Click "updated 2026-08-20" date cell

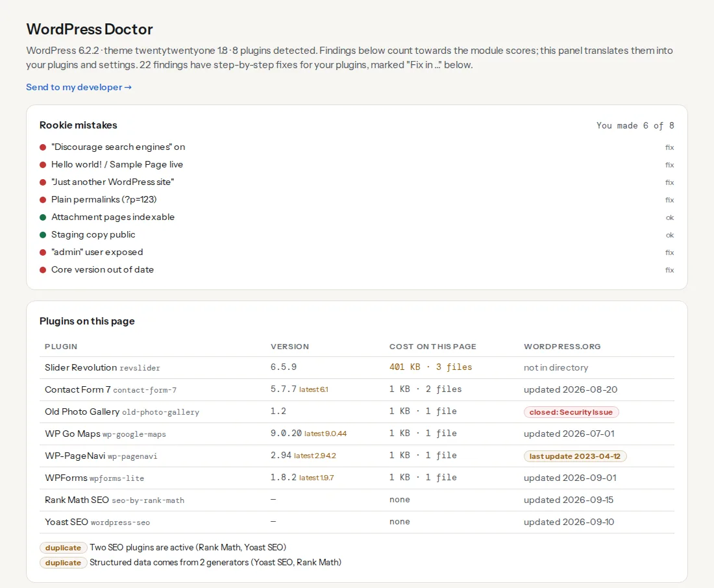coord(570,389)
